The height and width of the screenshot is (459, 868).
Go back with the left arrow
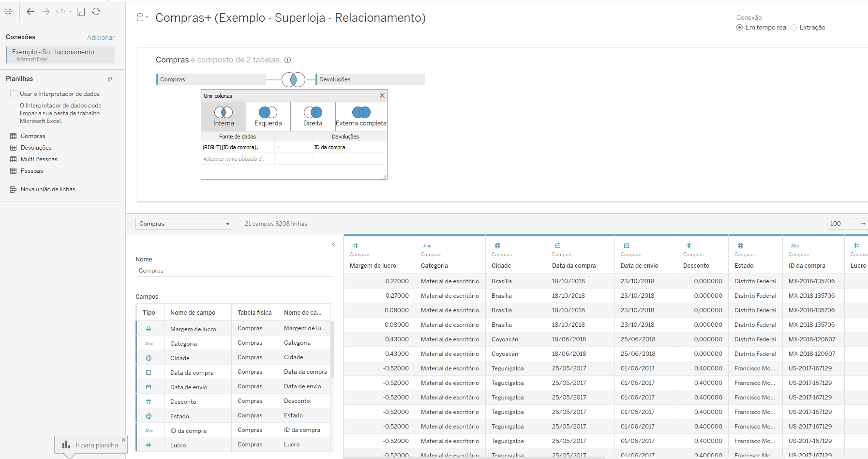pyautogui.click(x=30, y=11)
